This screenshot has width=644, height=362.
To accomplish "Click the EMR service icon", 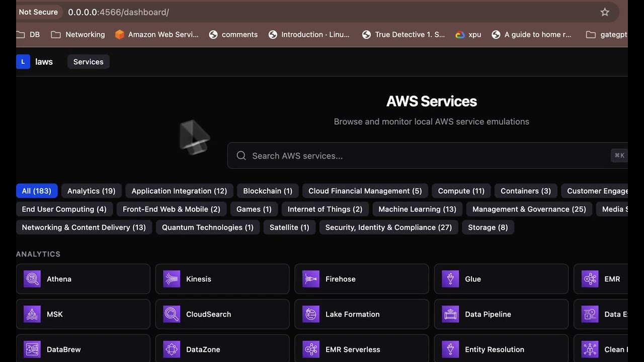I will pyautogui.click(x=590, y=279).
